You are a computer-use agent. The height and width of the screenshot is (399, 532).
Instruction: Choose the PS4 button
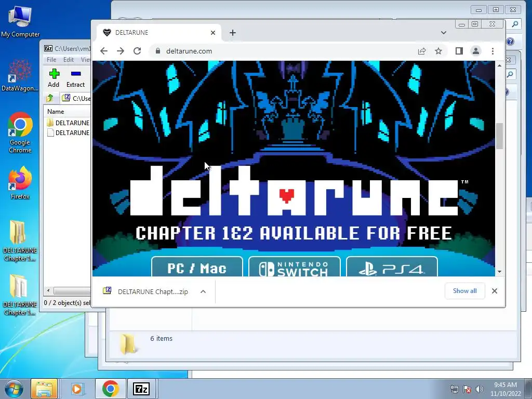(x=392, y=267)
